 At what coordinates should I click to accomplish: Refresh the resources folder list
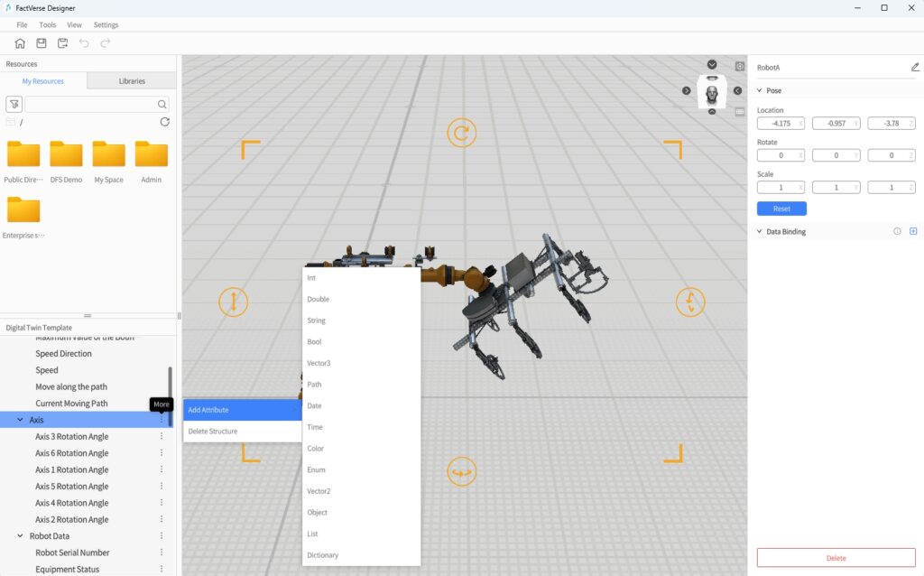(164, 122)
